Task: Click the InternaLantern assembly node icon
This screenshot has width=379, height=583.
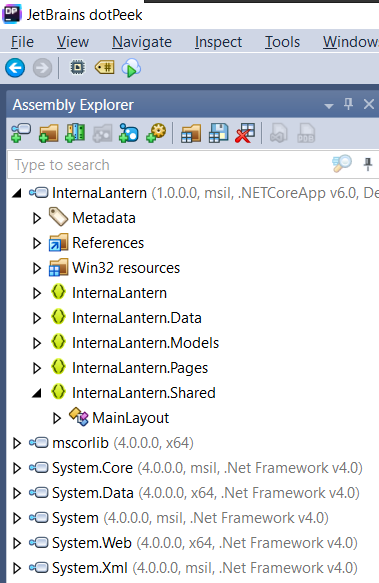Action: [39, 193]
